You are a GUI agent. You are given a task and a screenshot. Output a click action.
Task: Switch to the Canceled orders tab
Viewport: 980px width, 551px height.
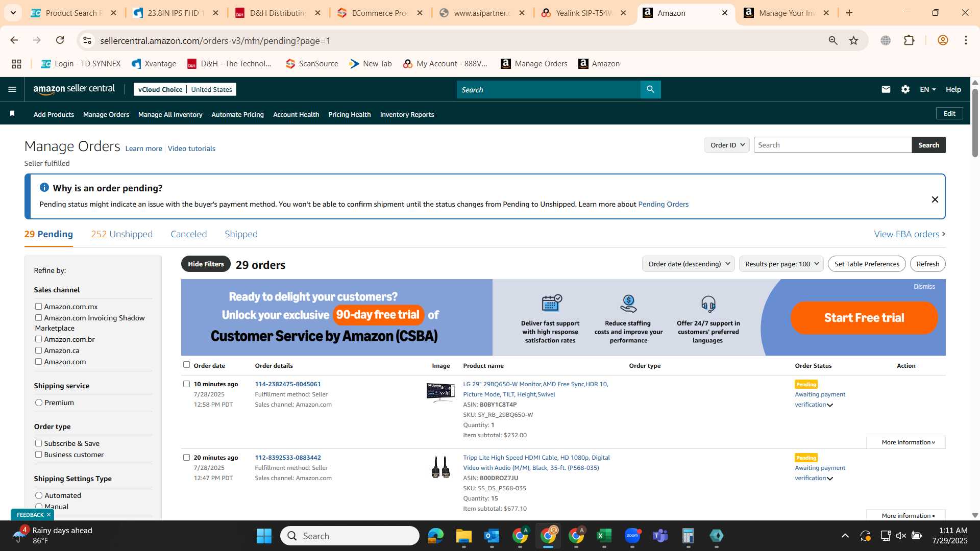(x=188, y=234)
